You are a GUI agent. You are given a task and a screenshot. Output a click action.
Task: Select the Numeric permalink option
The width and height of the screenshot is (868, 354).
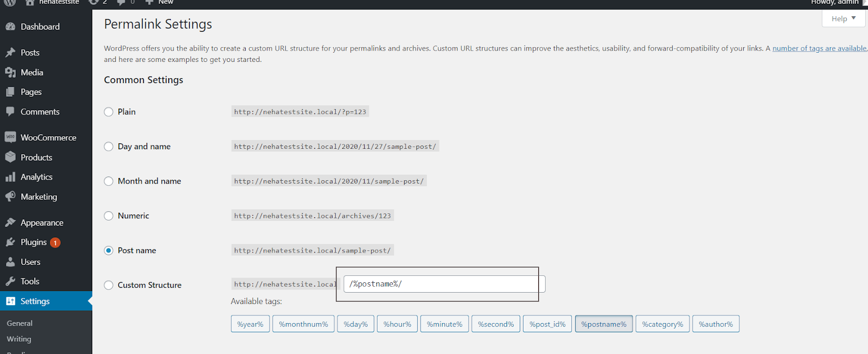[108, 216]
